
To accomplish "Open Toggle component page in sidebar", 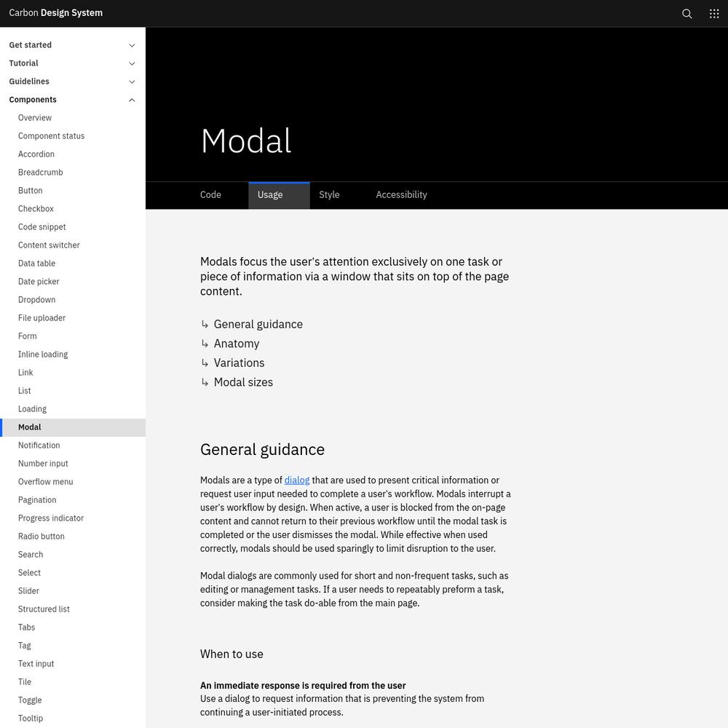I will [30, 700].
